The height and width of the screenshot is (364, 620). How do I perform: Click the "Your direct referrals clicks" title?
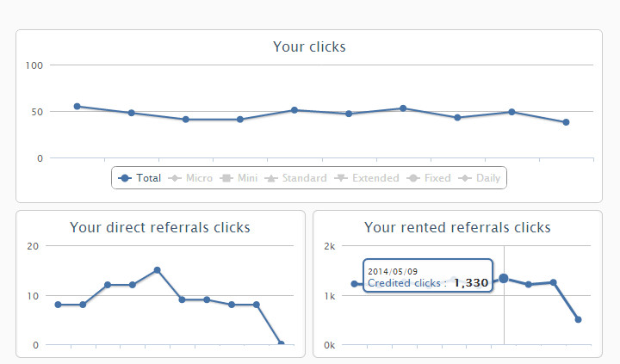(x=160, y=227)
